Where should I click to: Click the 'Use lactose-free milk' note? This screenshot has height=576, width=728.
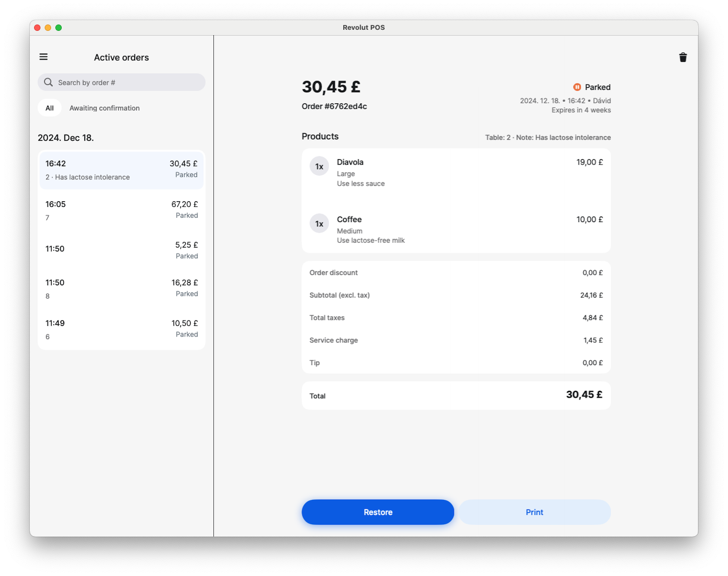tap(371, 241)
